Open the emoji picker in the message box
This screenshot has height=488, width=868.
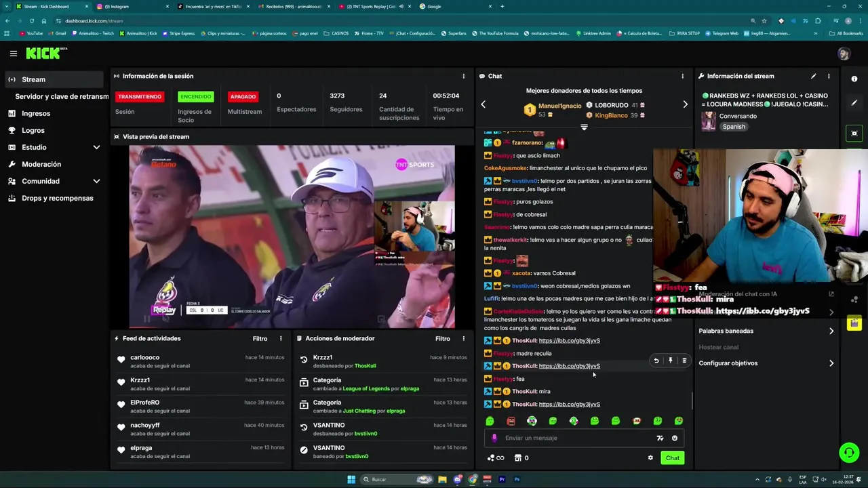coord(675,438)
